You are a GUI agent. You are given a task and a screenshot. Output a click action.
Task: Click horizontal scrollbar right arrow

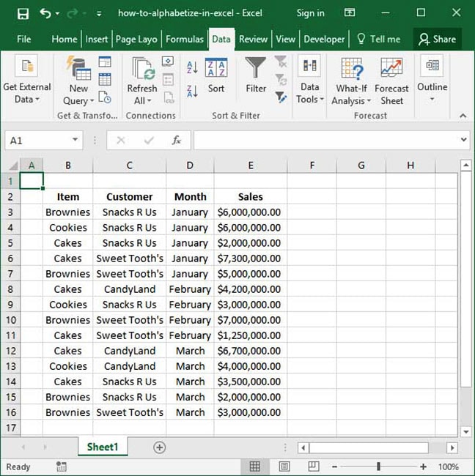[x=452, y=447]
